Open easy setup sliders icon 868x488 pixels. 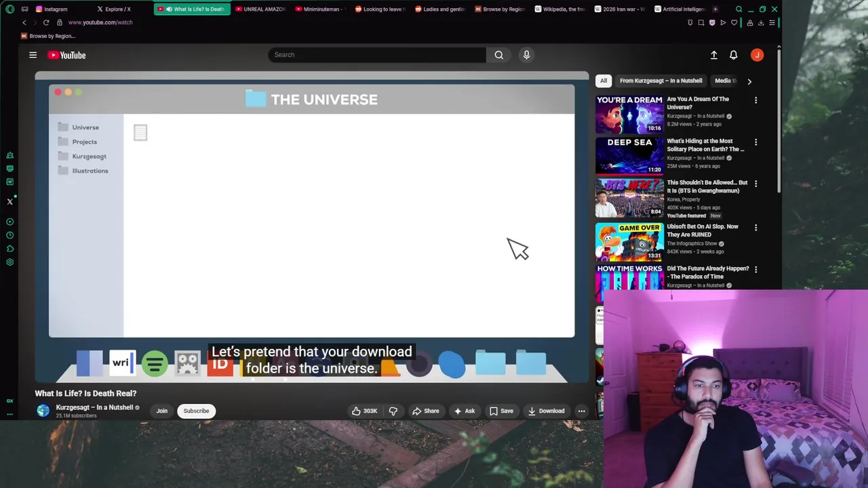click(x=772, y=22)
